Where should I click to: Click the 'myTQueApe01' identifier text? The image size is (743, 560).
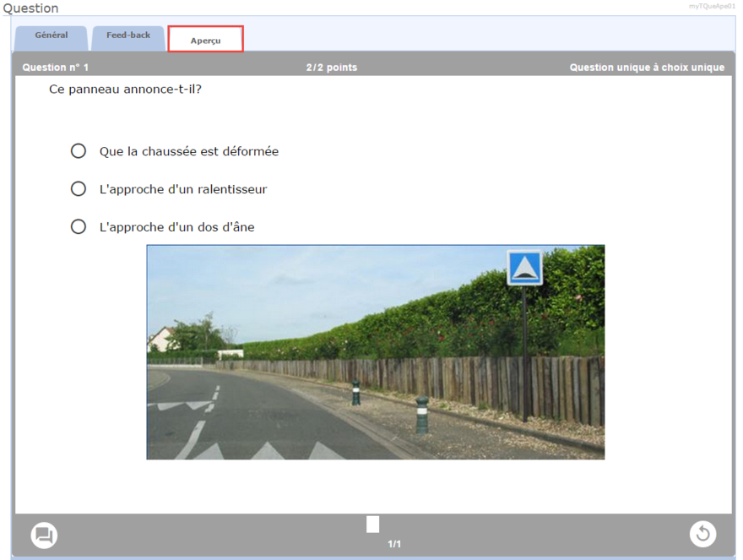click(x=712, y=6)
